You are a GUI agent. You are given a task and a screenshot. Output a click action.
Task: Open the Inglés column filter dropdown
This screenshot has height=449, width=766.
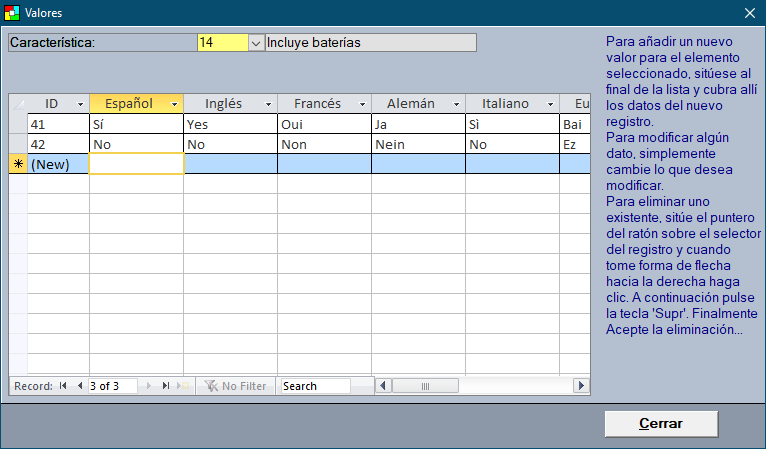pos(269,104)
